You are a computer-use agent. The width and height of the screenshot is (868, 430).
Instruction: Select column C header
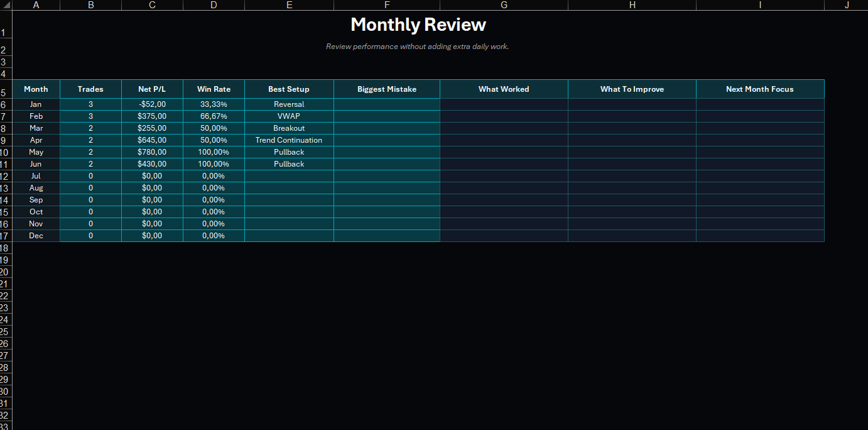click(x=152, y=5)
